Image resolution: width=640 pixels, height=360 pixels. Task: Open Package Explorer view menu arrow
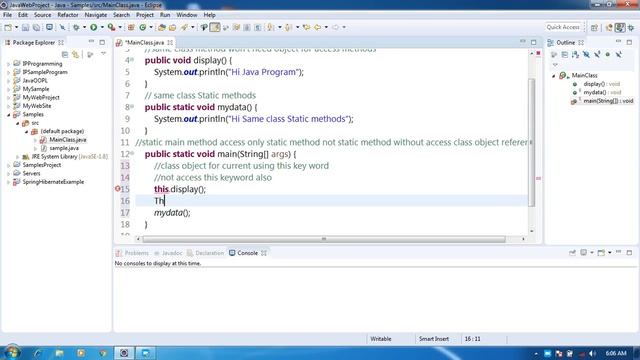point(104,54)
